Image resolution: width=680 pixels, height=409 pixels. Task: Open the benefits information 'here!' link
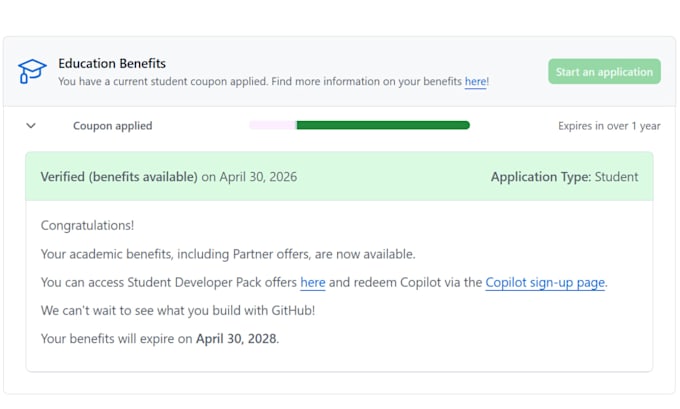coord(476,82)
